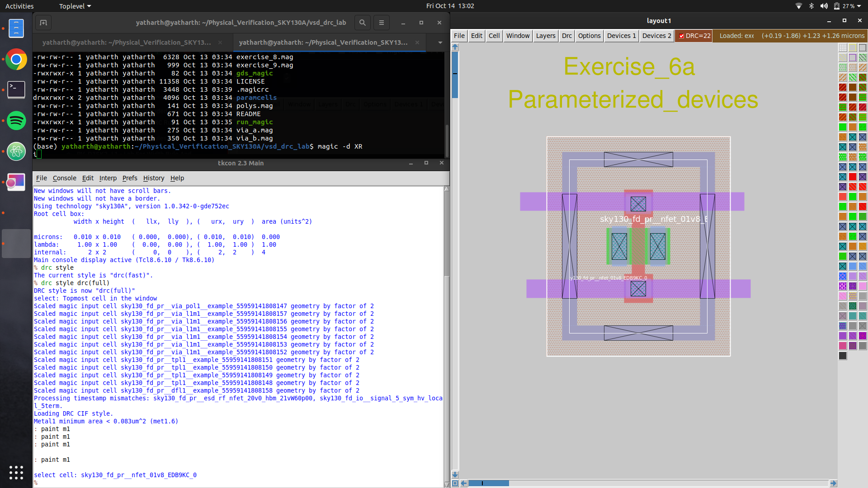Select the coral orange-red layer swatch

pos(843,197)
